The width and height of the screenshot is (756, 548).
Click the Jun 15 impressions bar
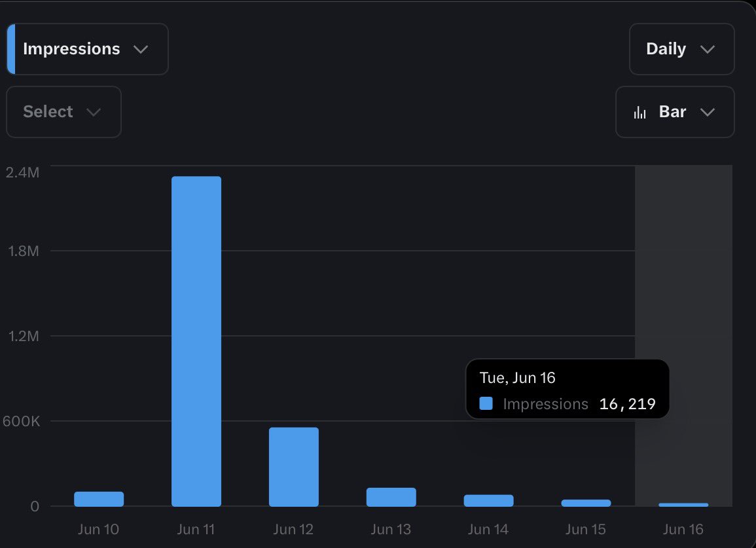586,503
